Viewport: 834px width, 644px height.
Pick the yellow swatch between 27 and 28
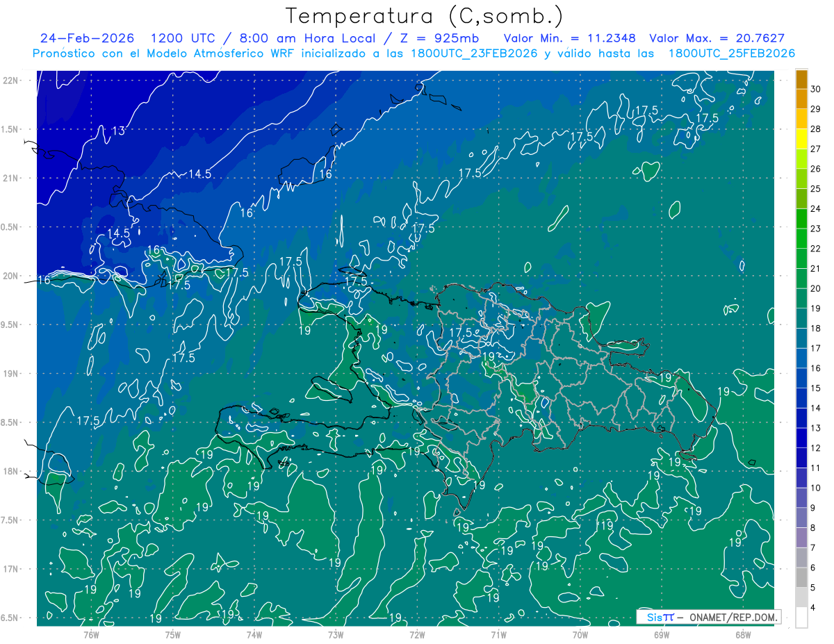801,138
